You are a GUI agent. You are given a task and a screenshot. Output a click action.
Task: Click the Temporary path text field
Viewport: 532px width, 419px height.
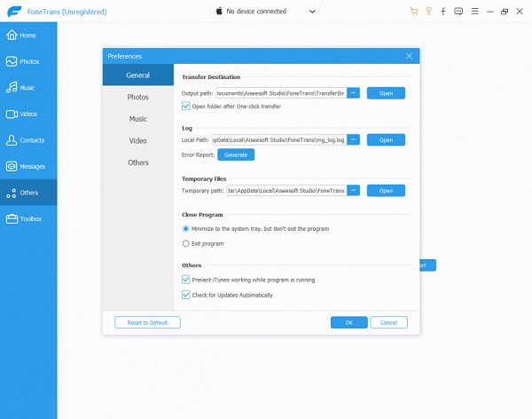pos(286,190)
